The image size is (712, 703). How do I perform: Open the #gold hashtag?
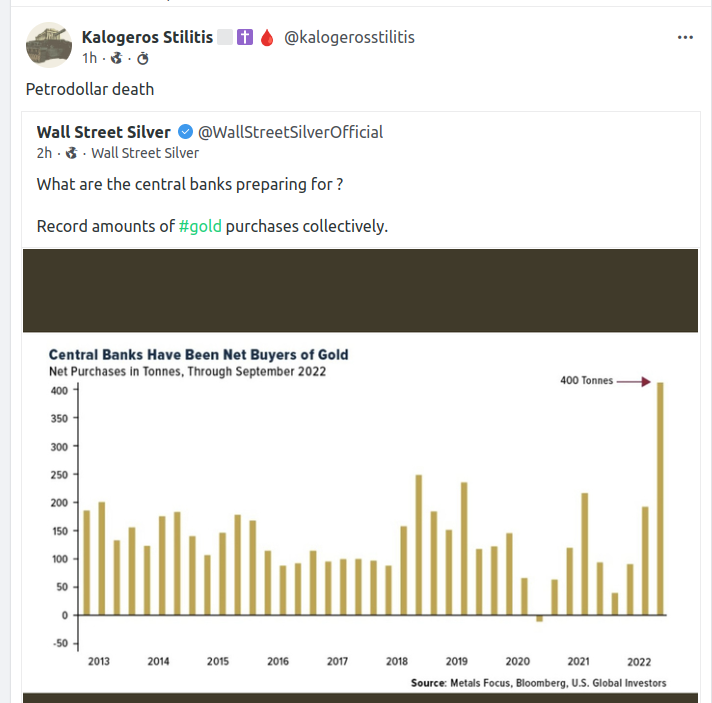click(200, 226)
